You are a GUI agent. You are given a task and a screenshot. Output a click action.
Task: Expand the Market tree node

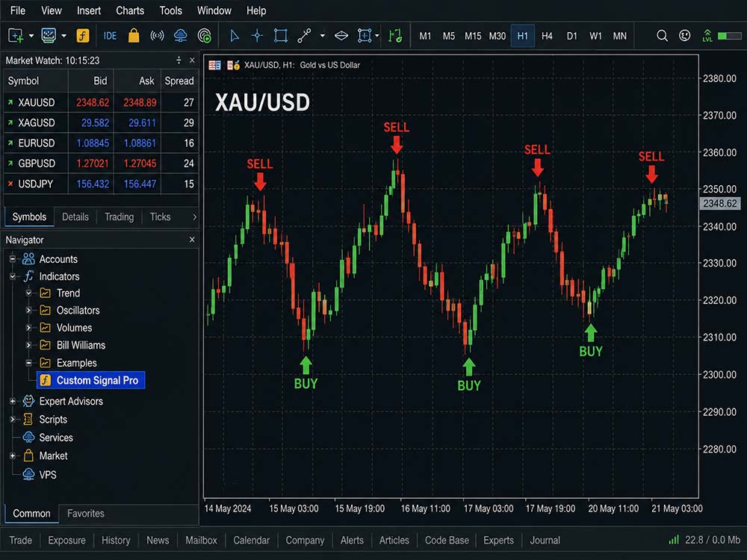tap(13, 455)
